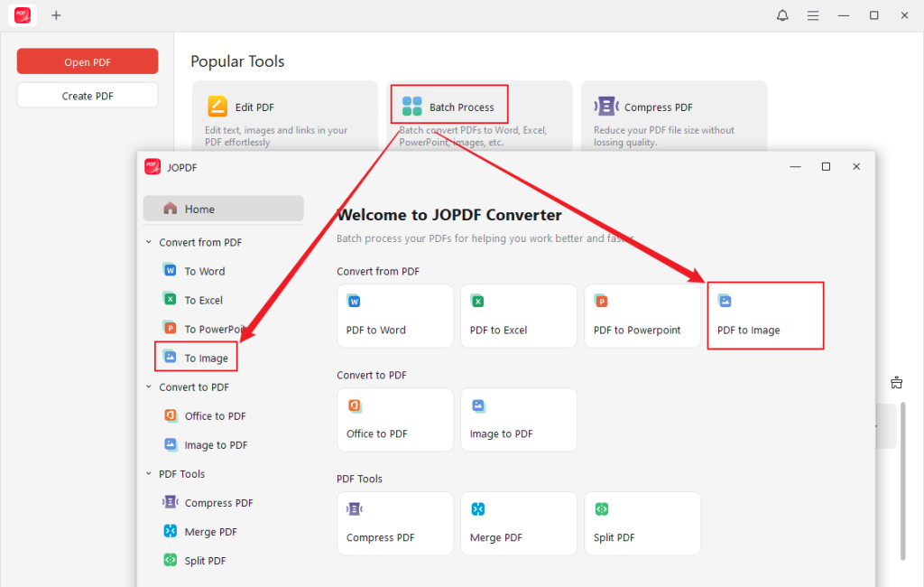924x587 pixels.
Task: Collapse the Convert from PDF section
Action: (148, 241)
